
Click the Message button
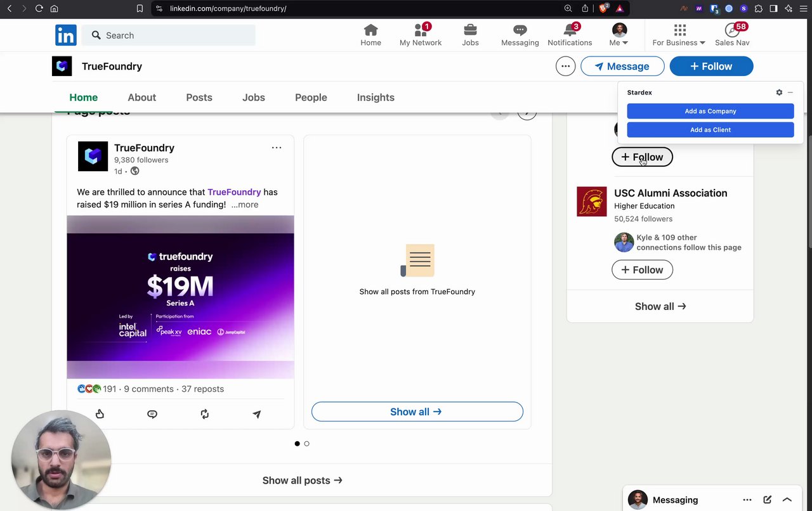(x=622, y=66)
